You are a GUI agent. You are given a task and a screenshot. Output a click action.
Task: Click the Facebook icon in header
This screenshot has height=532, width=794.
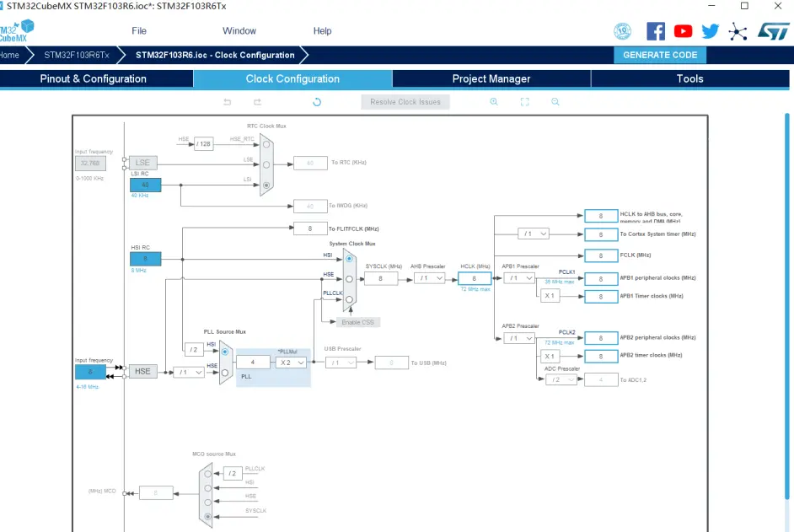tap(656, 31)
